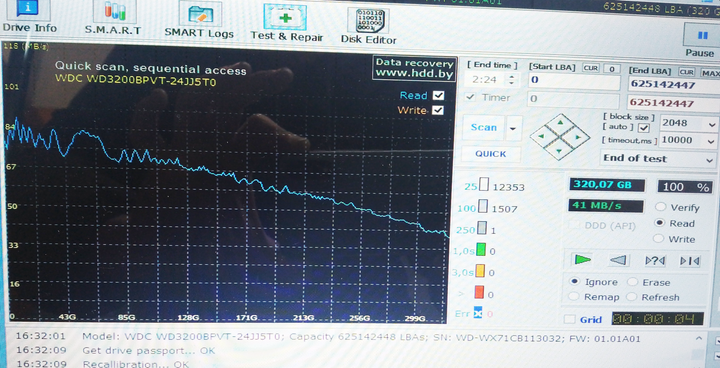Click the 100 ms block indicator

point(482,207)
